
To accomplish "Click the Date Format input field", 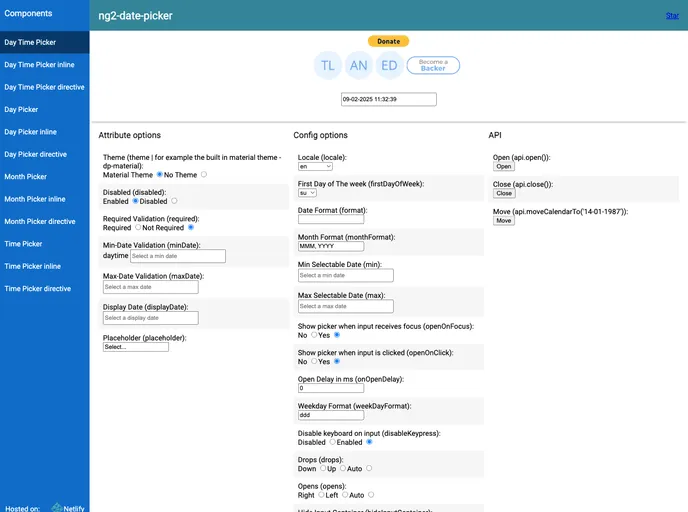I will tap(331, 219).
